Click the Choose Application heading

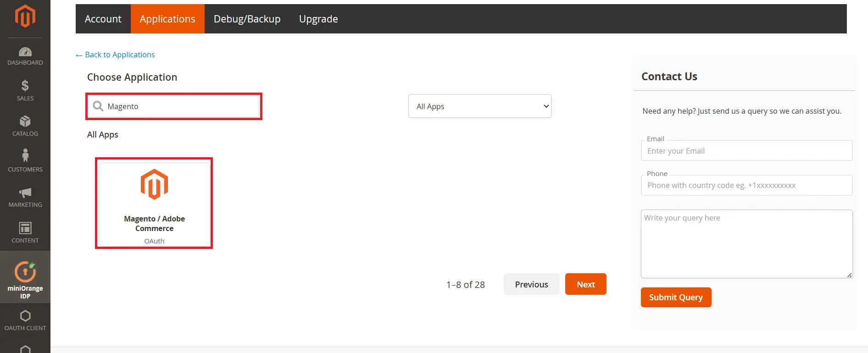click(x=132, y=77)
